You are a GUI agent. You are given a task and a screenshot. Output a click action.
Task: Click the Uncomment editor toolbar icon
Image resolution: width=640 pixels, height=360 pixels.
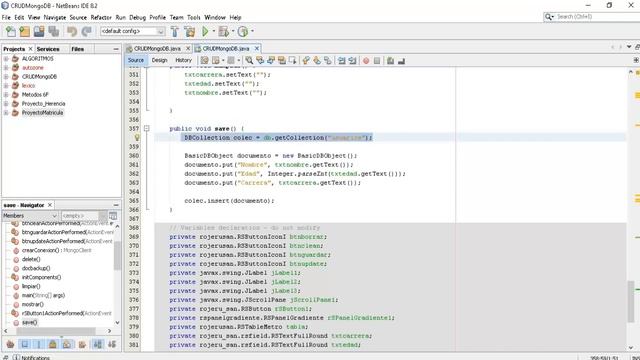tap(401, 60)
